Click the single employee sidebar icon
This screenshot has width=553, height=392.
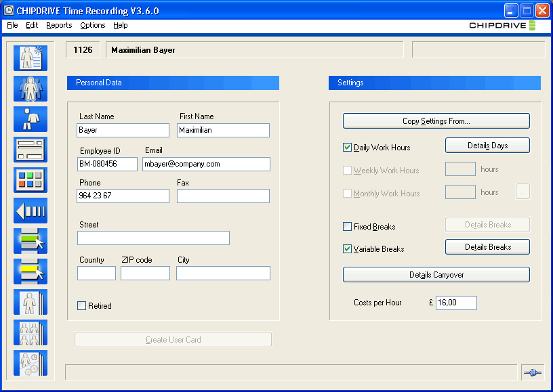(x=30, y=118)
